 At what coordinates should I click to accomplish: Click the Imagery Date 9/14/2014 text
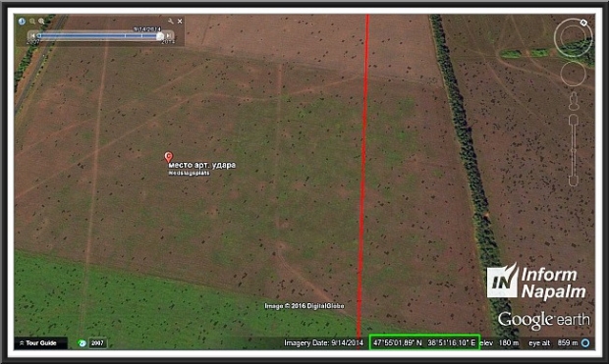click(x=323, y=343)
